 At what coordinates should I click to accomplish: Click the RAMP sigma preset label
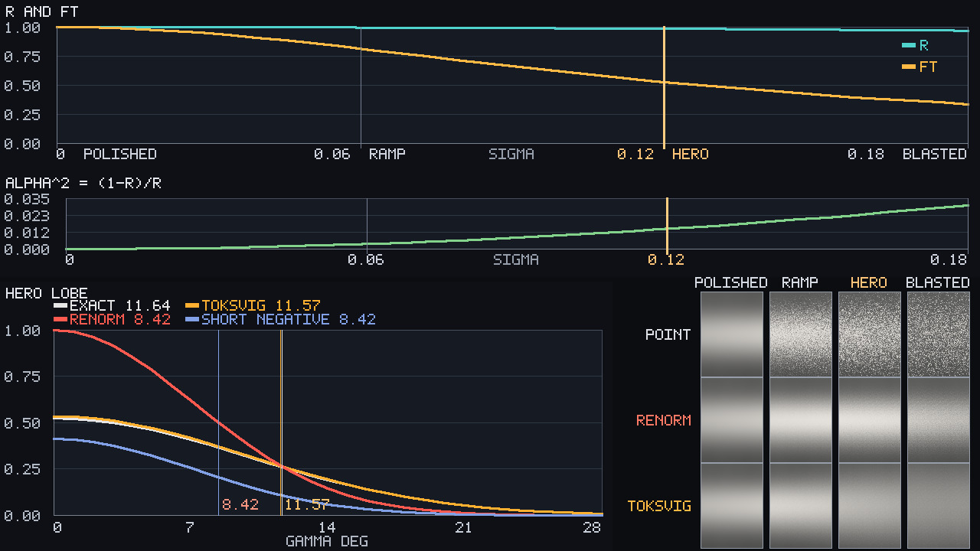[x=387, y=154]
